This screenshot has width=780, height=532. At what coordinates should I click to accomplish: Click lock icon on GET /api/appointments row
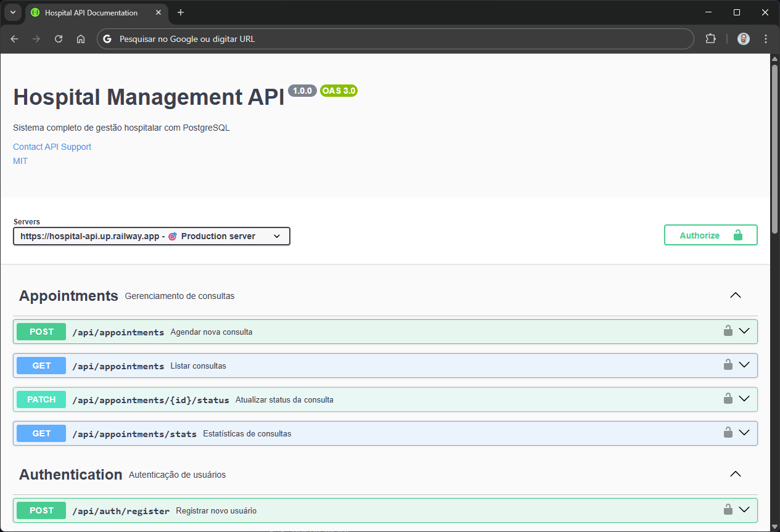click(x=728, y=365)
